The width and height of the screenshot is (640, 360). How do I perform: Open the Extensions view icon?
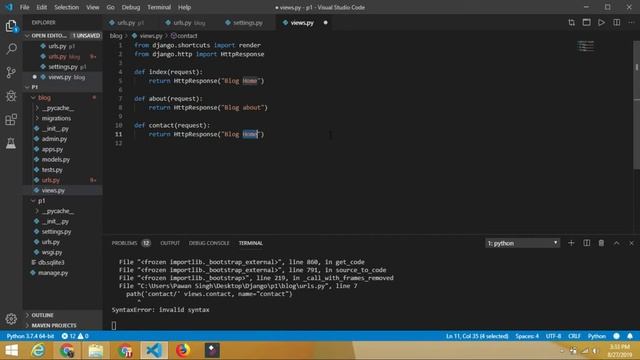coord(11,120)
